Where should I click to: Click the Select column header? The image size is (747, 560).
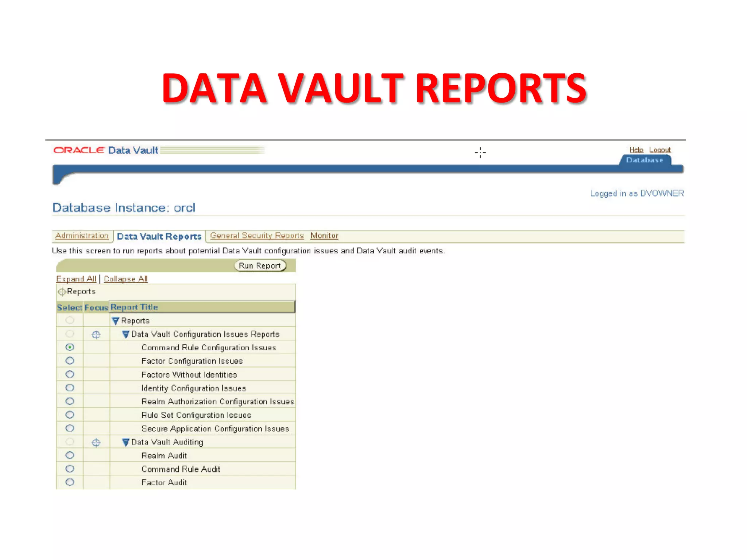(70, 307)
